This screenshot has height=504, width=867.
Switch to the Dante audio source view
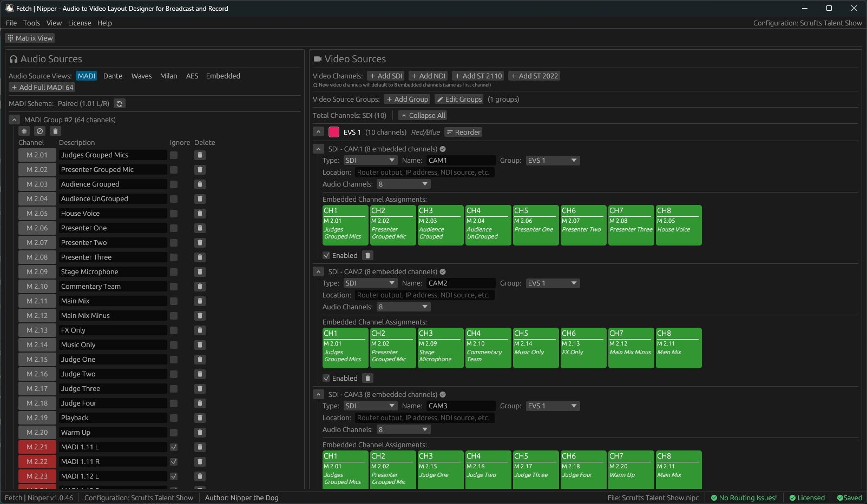point(113,76)
